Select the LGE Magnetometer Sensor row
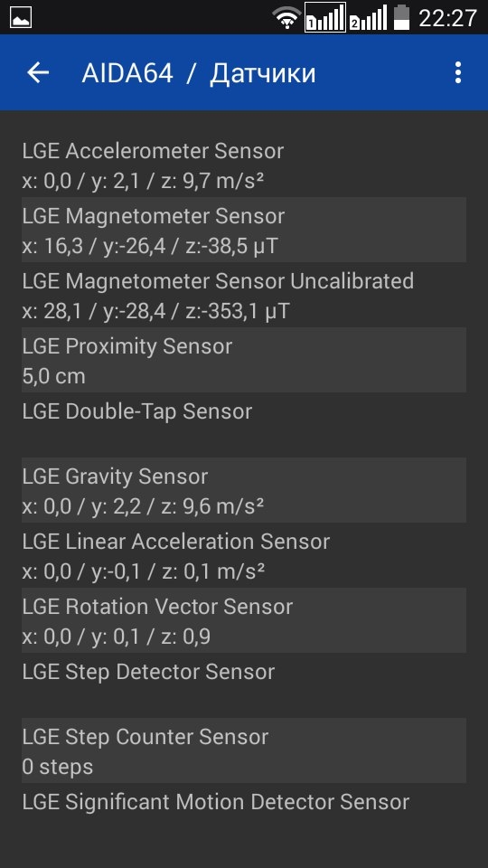This screenshot has width=488, height=868. pos(244,230)
